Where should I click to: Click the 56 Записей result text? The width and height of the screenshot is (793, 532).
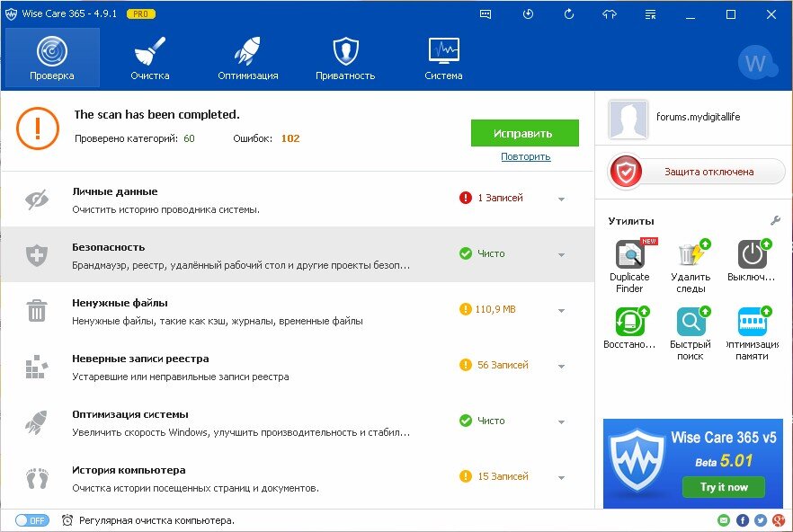point(503,365)
